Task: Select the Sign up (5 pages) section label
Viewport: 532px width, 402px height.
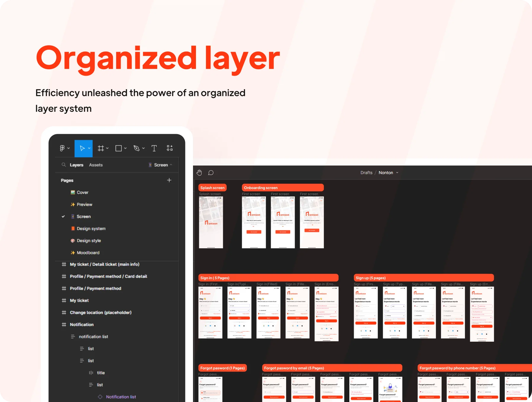Action: pyautogui.click(x=424, y=278)
